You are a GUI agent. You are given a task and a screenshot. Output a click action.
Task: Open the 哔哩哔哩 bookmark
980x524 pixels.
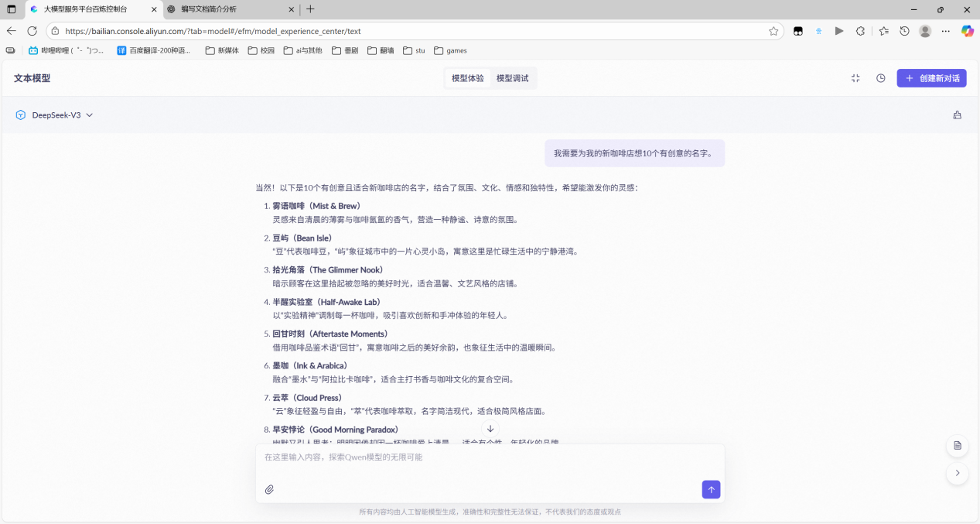click(67, 50)
